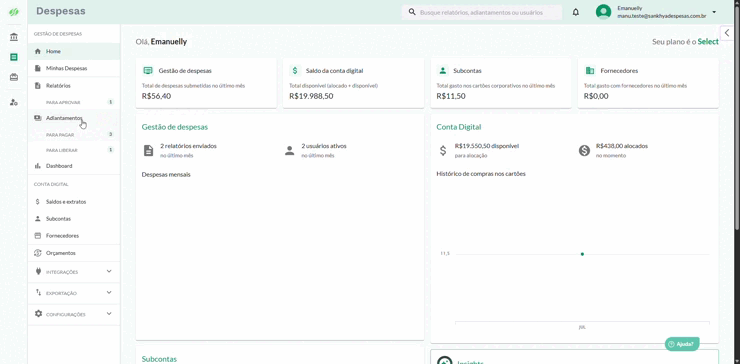
Task: Select the green expenses icon in left rail
Action: [x=14, y=57]
